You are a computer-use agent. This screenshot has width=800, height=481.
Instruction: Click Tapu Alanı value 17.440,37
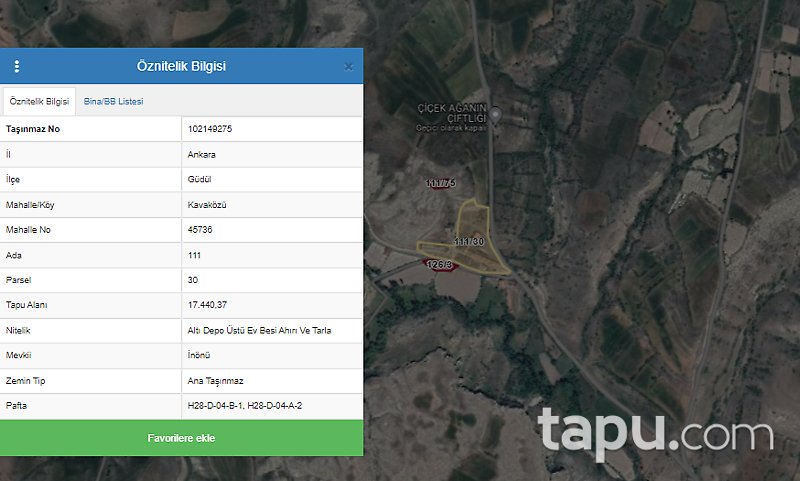click(207, 305)
